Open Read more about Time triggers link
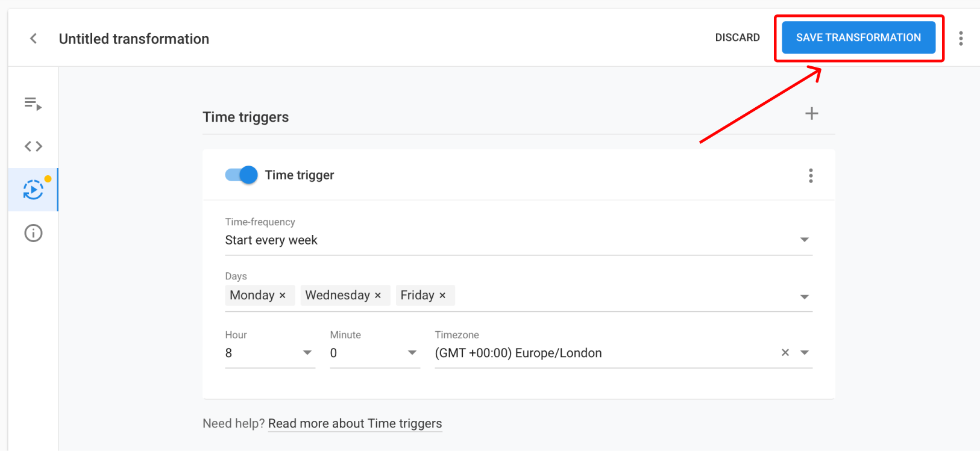The height and width of the screenshot is (451, 980). pyautogui.click(x=354, y=423)
